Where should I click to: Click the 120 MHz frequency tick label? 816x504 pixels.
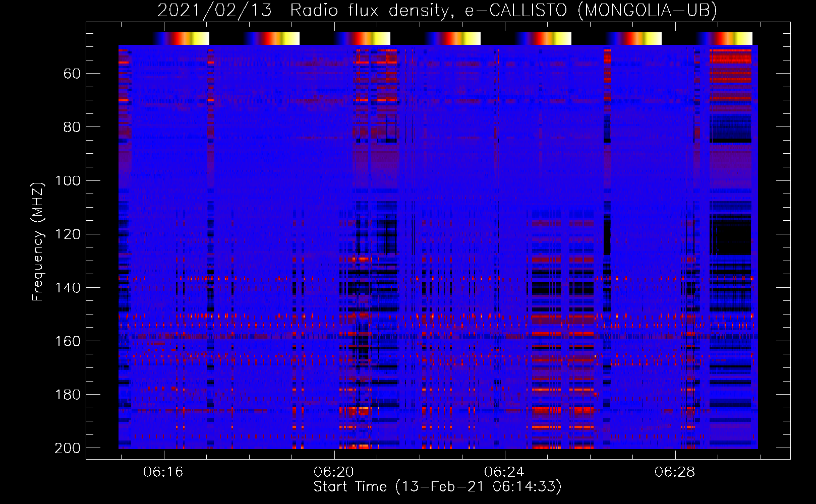click(x=68, y=234)
